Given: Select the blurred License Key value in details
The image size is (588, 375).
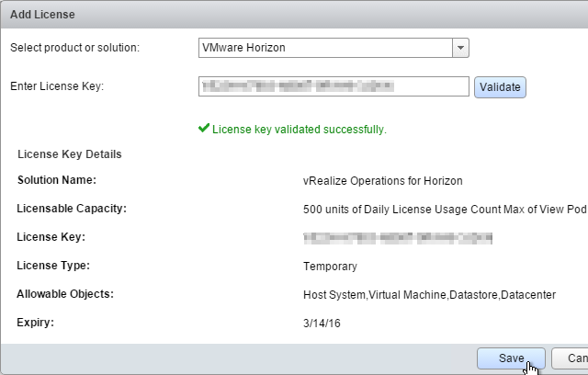Looking at the screenshot, I should click(398, 238).
